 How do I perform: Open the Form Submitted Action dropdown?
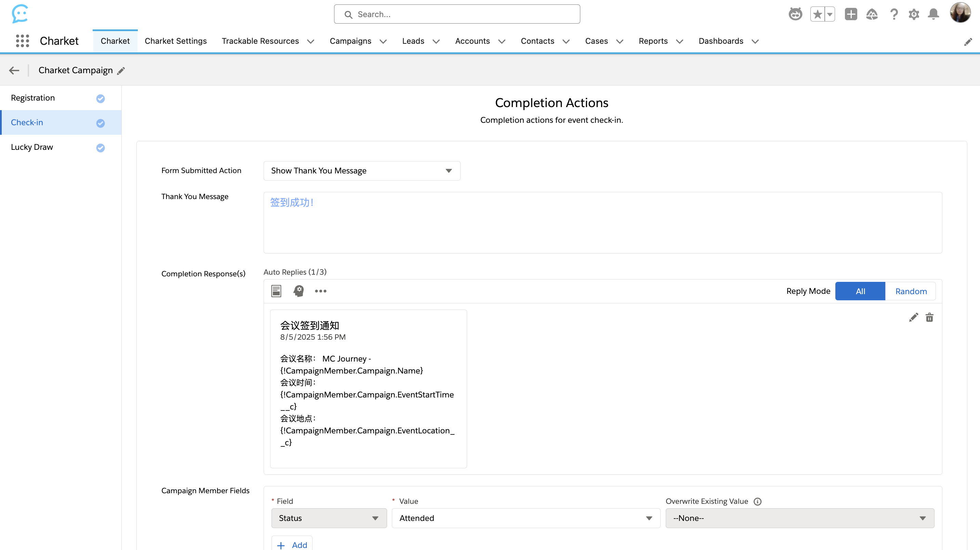pos(362,171)
